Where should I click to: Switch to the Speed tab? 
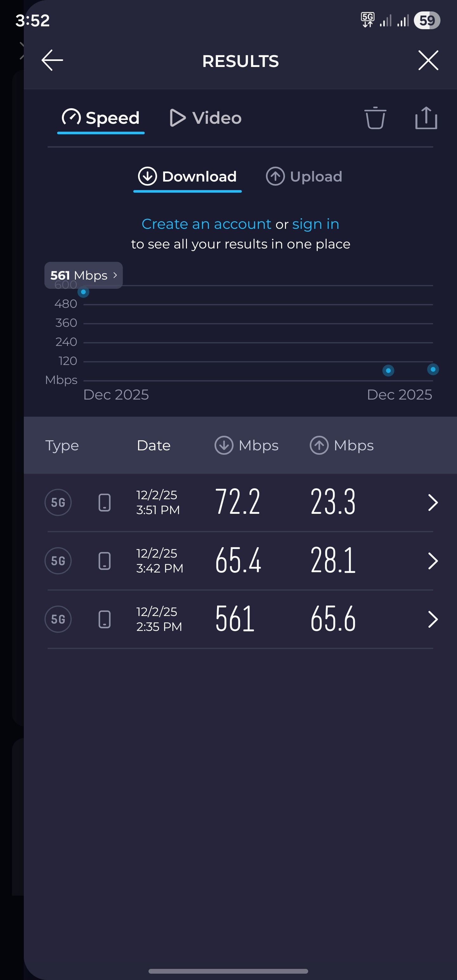pos(101,118)
